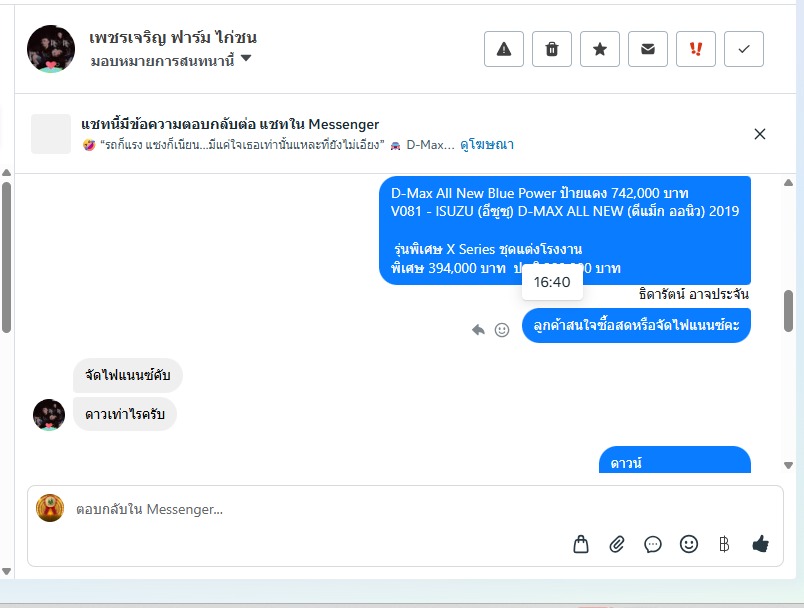Open emoji picker in reply box
This screenshot has height=608, width=804.
coord(688,544)
